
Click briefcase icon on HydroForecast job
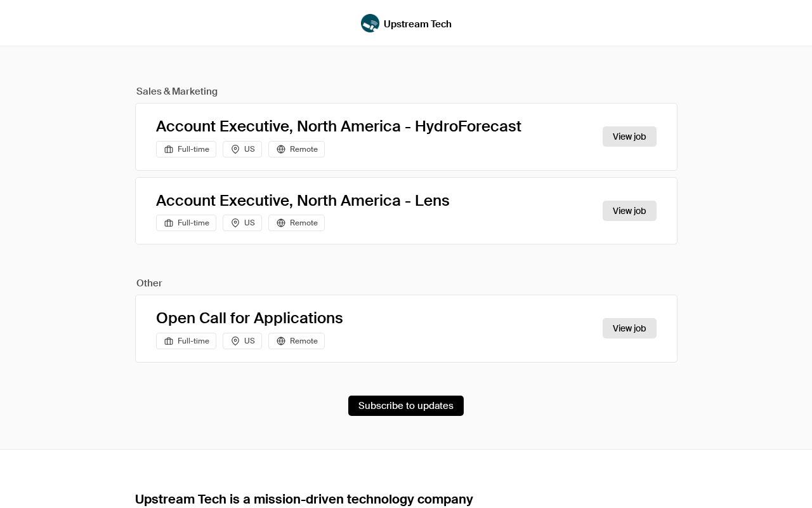click(x=169, y=149)
